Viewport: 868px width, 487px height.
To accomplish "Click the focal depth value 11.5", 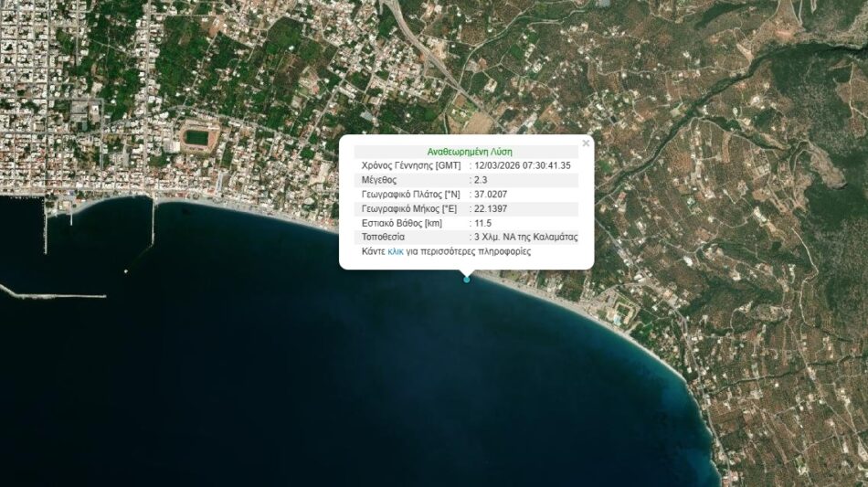I will (483, 222).
